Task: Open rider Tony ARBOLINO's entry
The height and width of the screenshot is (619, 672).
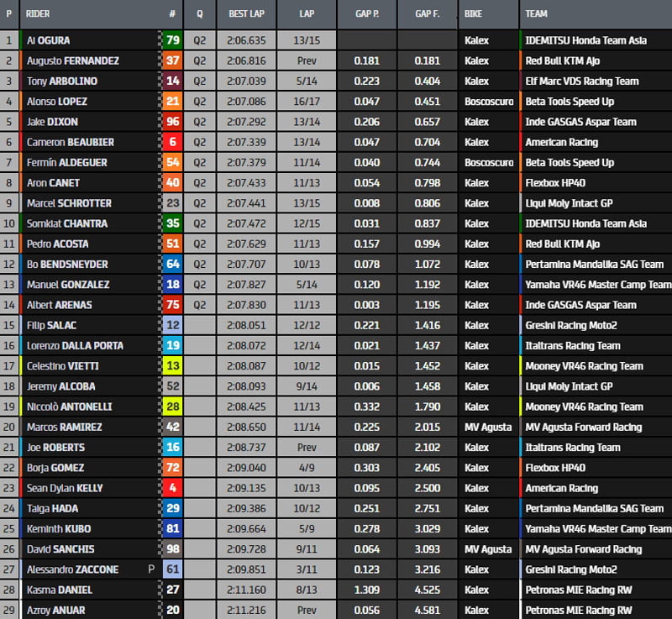Action: (x=61, y=81)
